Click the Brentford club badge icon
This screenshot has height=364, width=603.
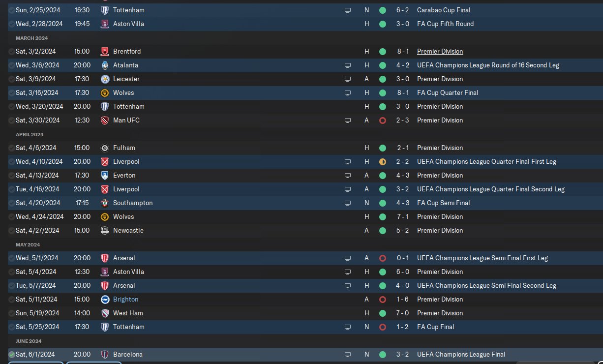coord(105,51)
